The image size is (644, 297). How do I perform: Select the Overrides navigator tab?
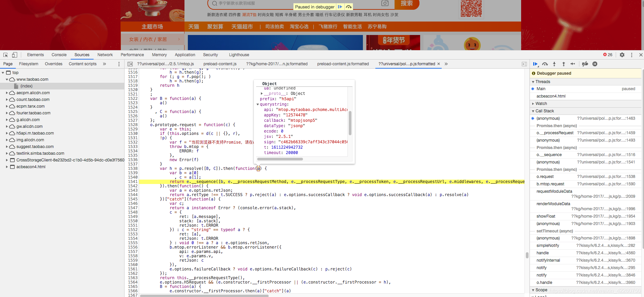(54, 64)
